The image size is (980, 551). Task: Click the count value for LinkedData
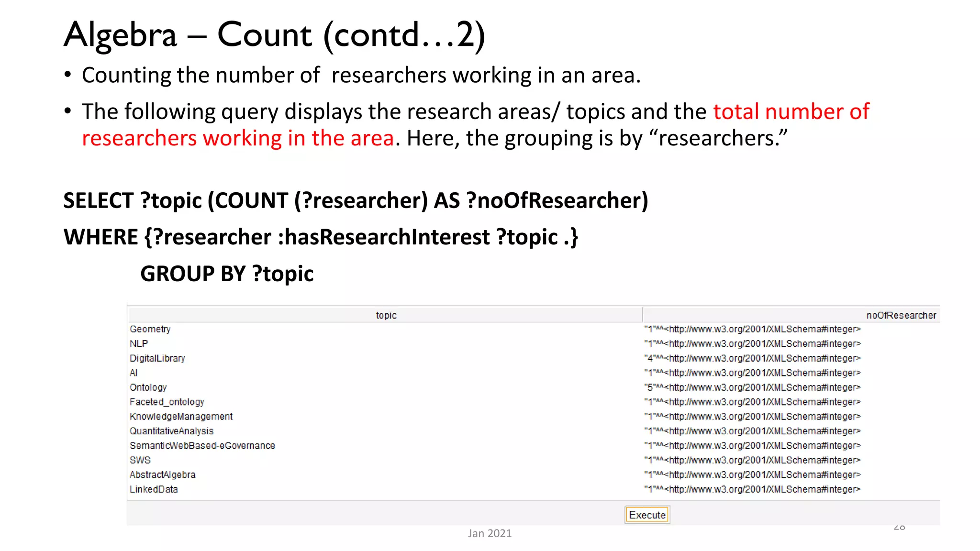[x=752, y=489]
